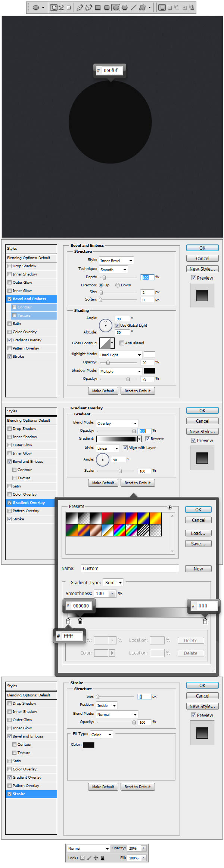Image resolution: width=224 pixels, height=868 pixels.
Task: Choose the Polygon shape tool
Action: (125, 7)
